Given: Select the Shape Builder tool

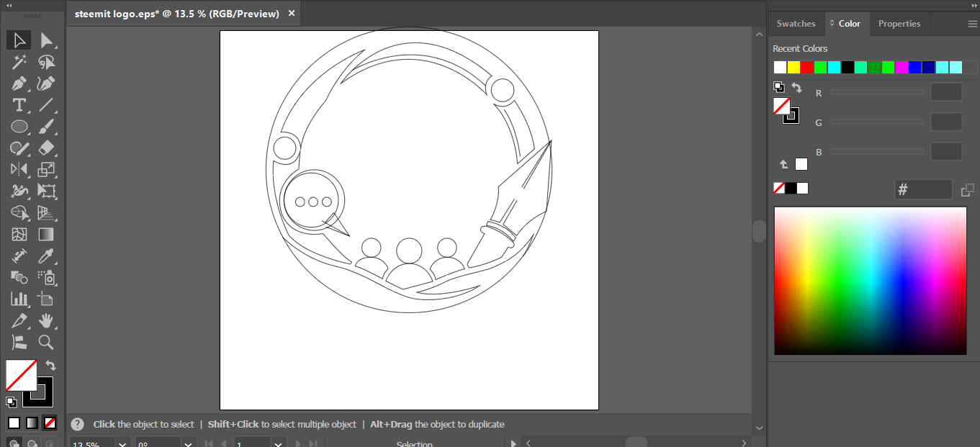Looking at the screenshot, I should (19, 213).
